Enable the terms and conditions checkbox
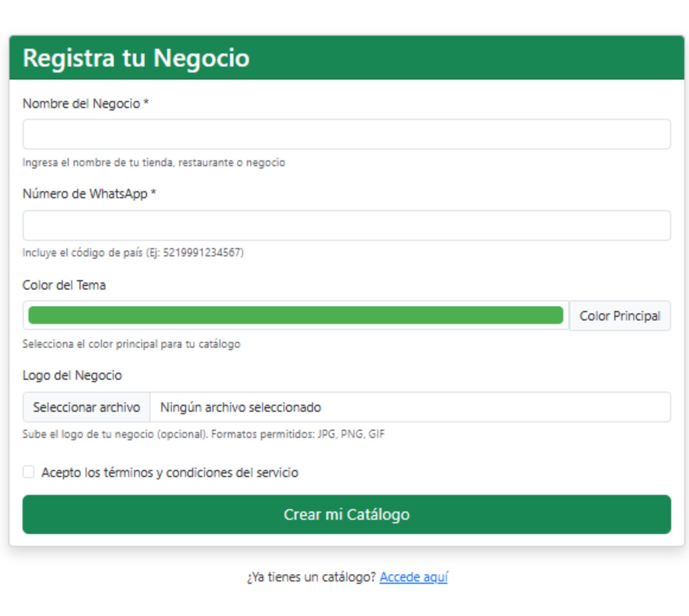Viewport: 689px width, 616px height. pyautogui.click(x=29, y=472)
